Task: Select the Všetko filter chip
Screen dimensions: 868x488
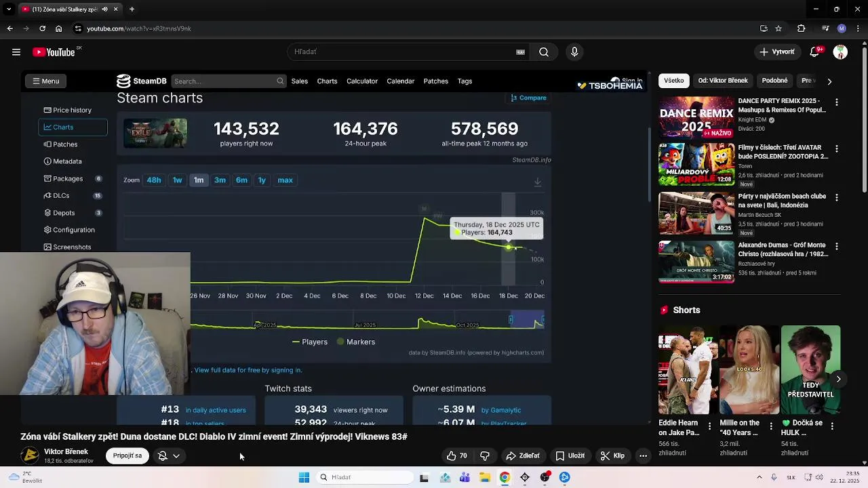Action: (x=673, y=81)
